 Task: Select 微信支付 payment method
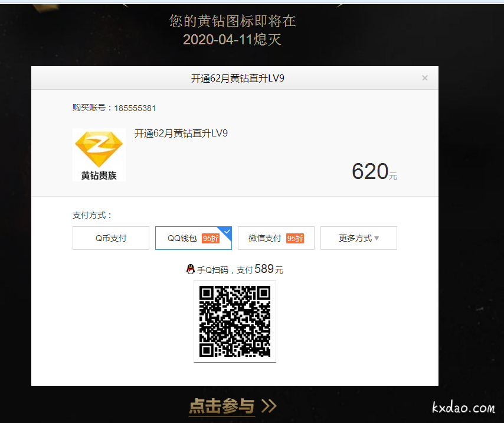pyautogui.click(x=276, y=238)
